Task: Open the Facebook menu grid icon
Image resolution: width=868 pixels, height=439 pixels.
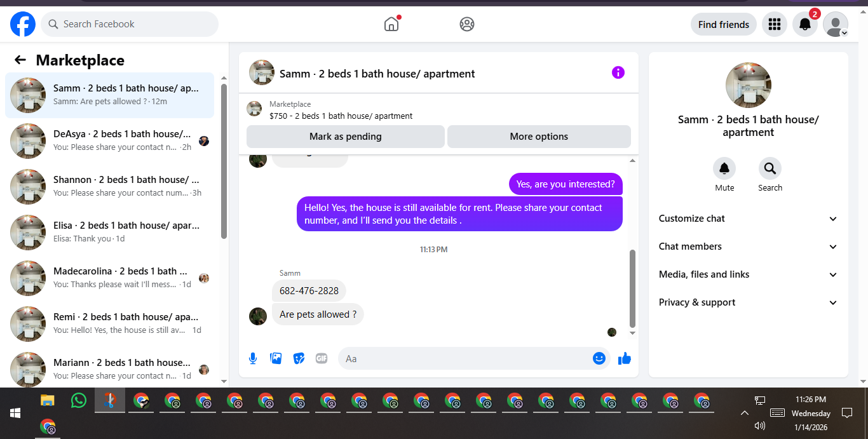Action: (x=774, y=24)
